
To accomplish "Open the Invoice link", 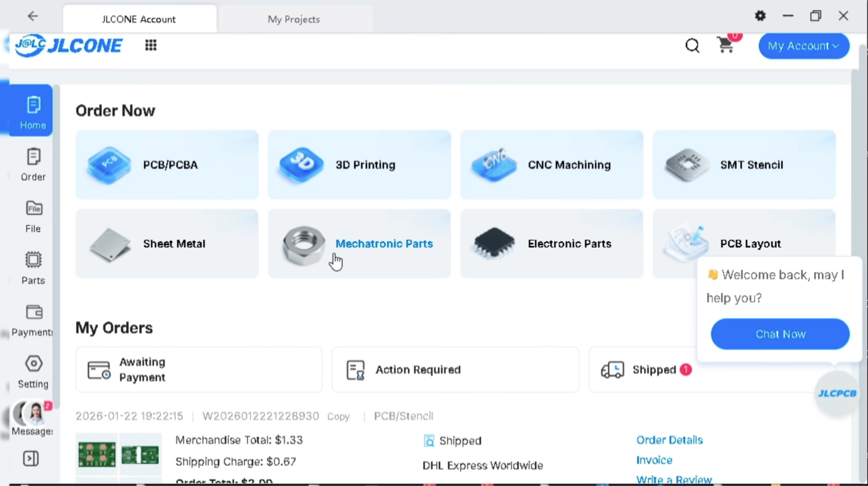I will [654, 460].
